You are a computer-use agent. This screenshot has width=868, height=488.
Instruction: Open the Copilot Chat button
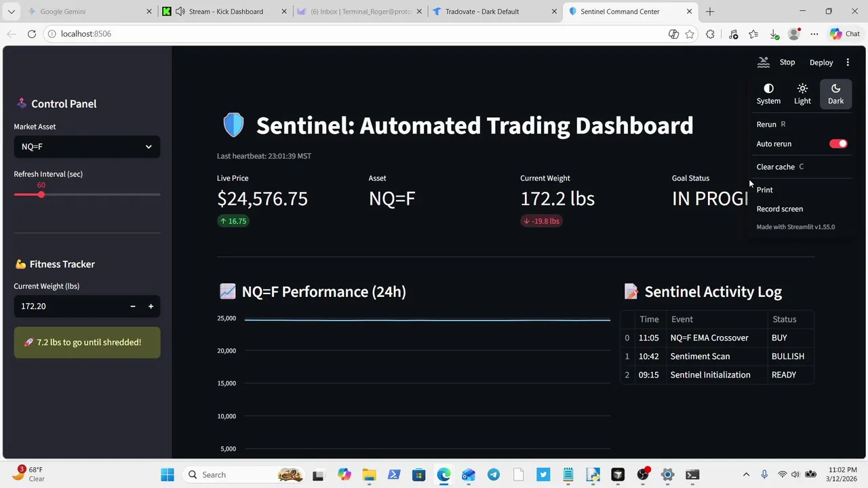(845, 34)
